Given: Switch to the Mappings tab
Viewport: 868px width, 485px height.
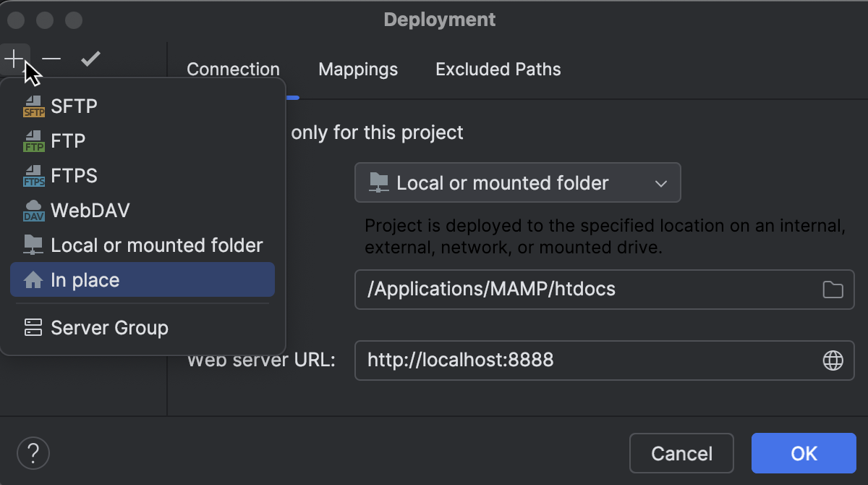Looking at the screenshot, I should pos(357,69).
